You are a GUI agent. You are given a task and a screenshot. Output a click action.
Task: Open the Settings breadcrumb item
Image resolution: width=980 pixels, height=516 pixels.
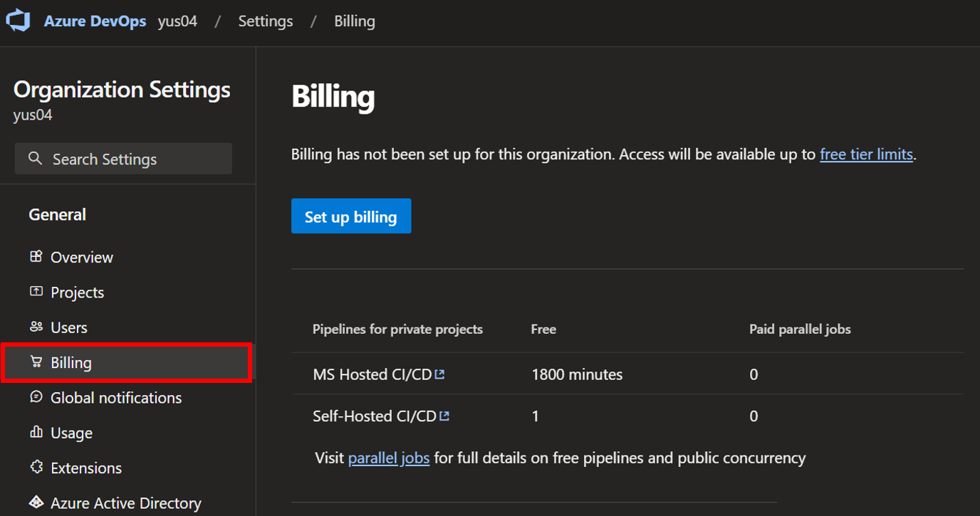click(x=265, y=21)
